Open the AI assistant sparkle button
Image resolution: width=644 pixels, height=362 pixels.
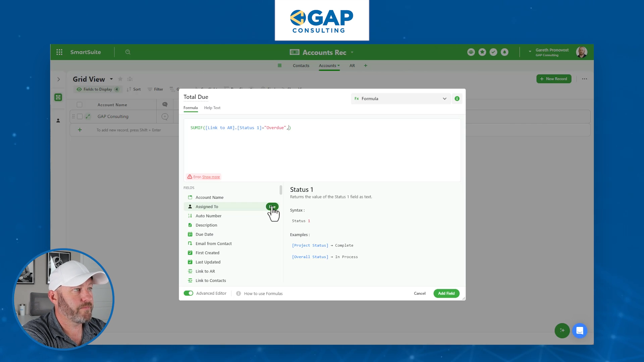coord(562,330)
